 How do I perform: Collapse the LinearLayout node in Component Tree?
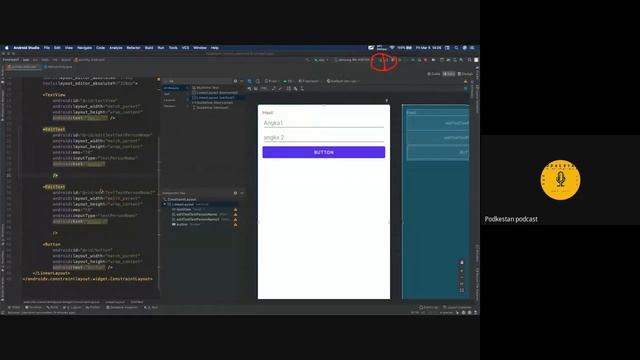(165, 204)
